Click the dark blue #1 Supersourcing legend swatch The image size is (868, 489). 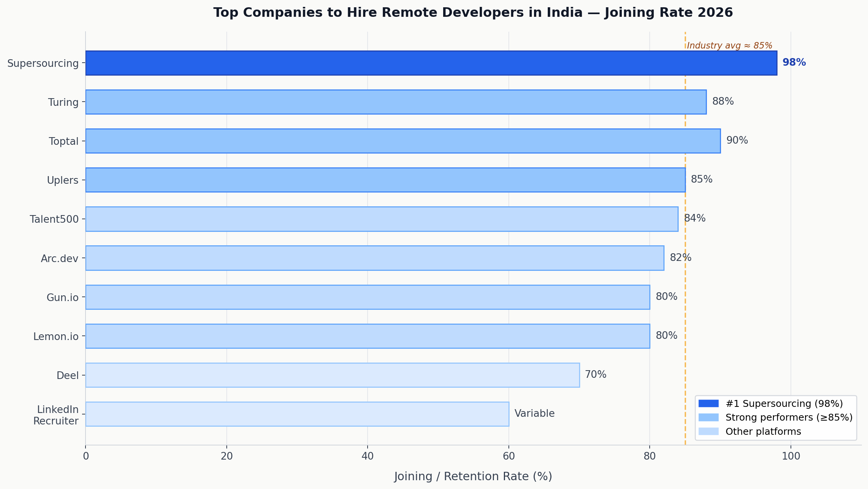click(708, 404)
